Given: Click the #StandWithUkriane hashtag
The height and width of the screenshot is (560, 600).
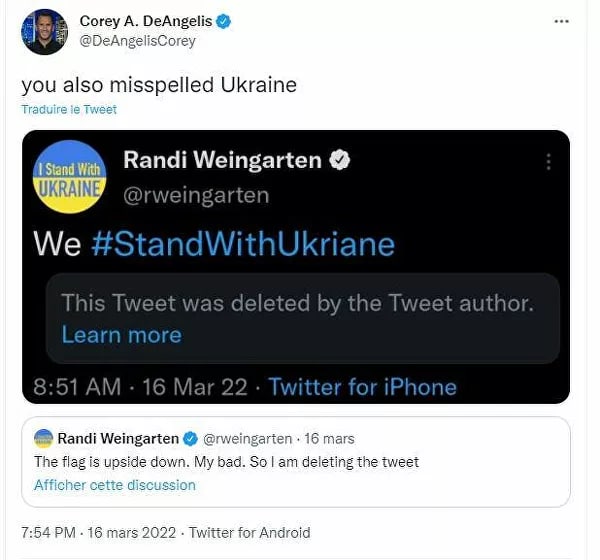Looking at the screenshot, I should tap(243, 244).
